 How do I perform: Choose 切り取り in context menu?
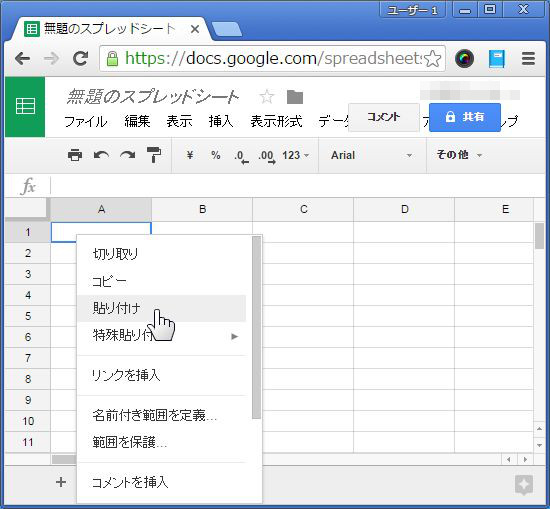tap(162, 254)
